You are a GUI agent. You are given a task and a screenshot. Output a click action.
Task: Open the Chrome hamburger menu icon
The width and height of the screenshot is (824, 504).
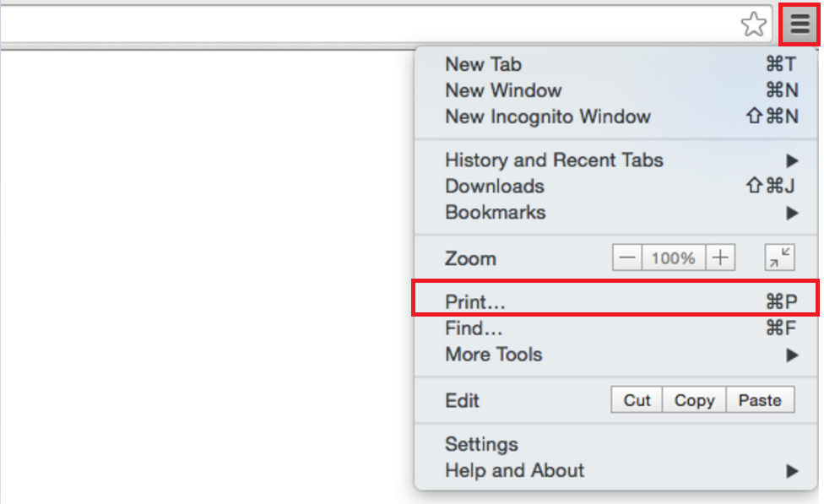pyautogui.click(x=799, y=24)
